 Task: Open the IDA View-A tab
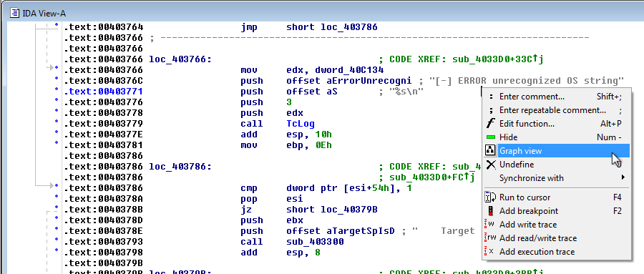[x=38, y=13]
